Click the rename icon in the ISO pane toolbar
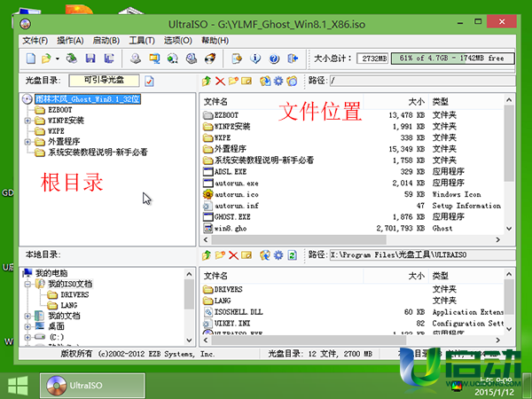This screenshot has width=532, height=399. [x=246, y=81]
